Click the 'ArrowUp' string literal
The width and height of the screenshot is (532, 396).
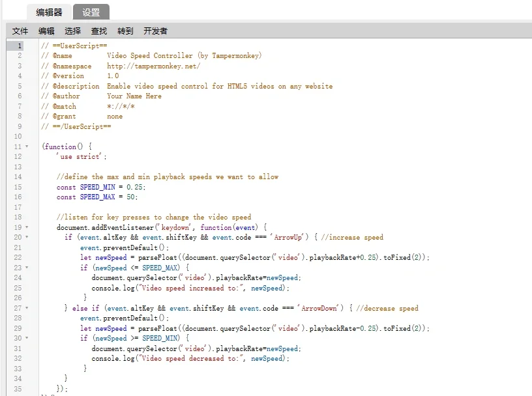[x=288, y=237]
